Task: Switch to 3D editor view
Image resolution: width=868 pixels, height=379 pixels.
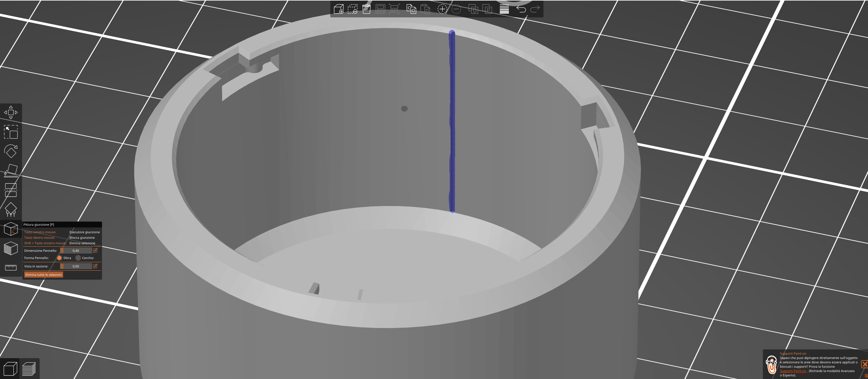Action: click(x=10, y=369)
